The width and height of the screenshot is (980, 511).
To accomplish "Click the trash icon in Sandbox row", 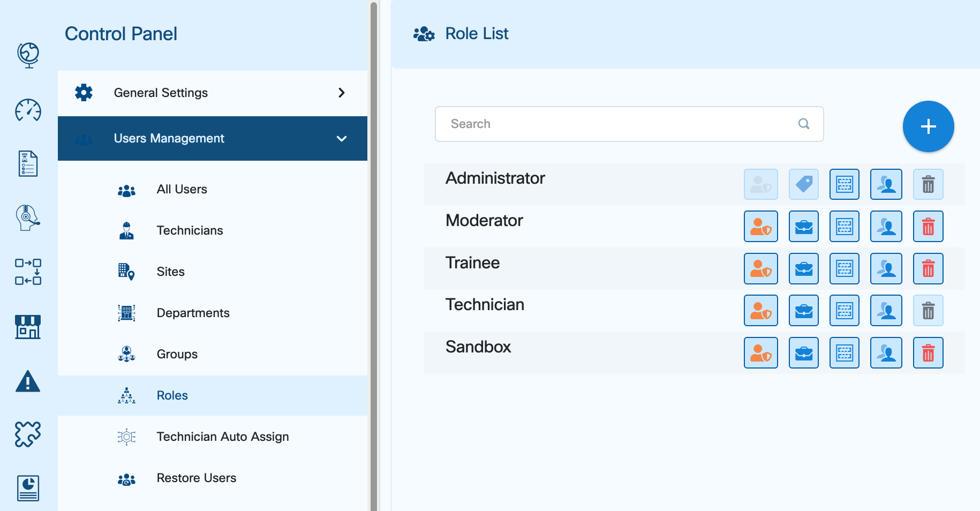I will coord(928,353).
